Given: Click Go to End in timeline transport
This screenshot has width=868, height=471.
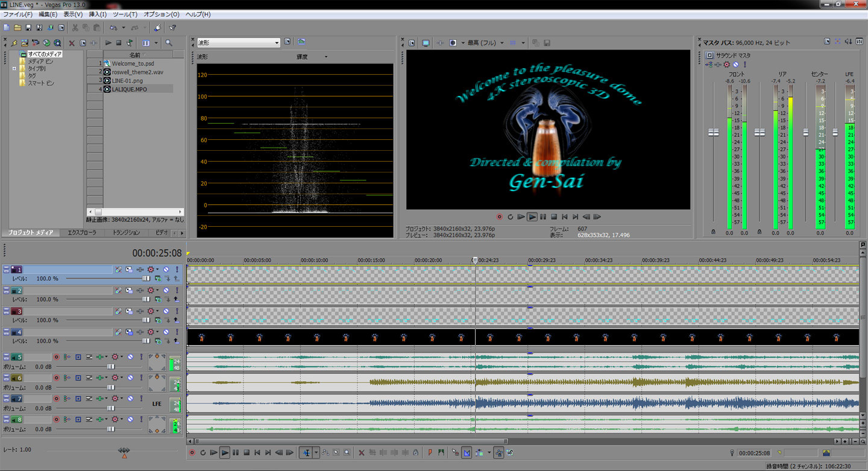Looking at the screenshot, I should 268,452.
